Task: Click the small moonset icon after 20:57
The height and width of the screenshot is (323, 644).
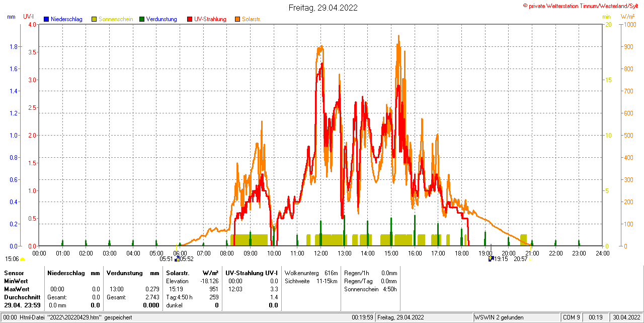Action: (x=530, y=259)
